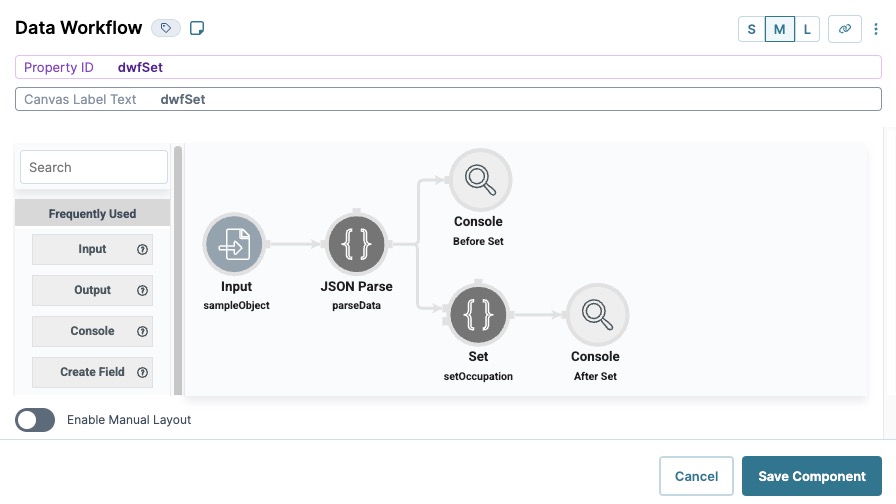Click the sampleObject label text
This screenshot has width=896, height=504.
coord(236,305)
